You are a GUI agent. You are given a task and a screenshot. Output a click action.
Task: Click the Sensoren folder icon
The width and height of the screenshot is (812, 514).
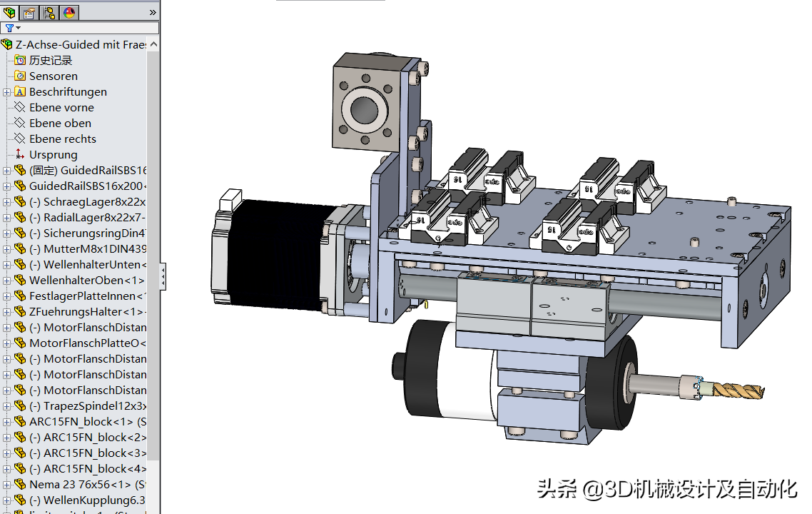(x=20, y=76)
